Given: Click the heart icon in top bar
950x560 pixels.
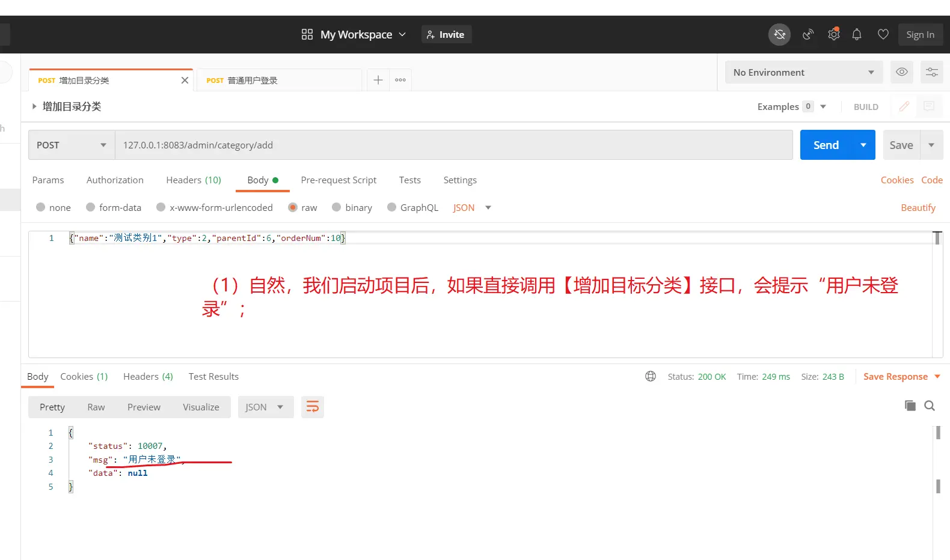Looking at the screenshot, I should click(883, 35).
